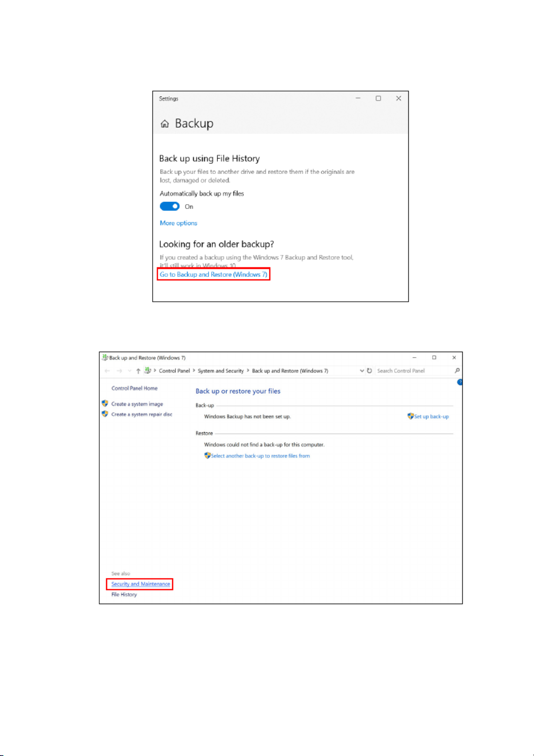
Task: Select Back up and Restore (Windows 7) breadcrumb
Action: (x=290, y=371)
